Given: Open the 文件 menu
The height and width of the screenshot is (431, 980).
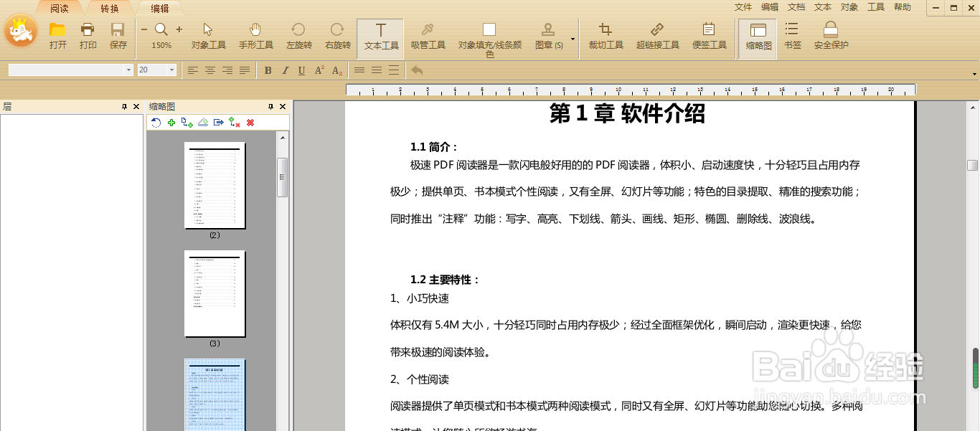Looking at the screenshot, I should [x=743, y=7].
